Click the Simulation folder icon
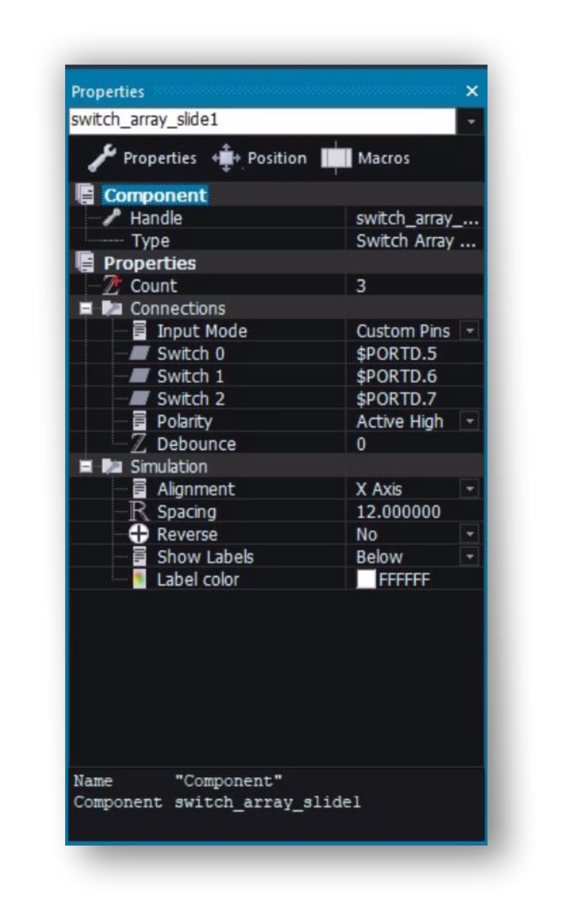Image resolution: width=571 pixels, height=924 pixels. (112, 466)
